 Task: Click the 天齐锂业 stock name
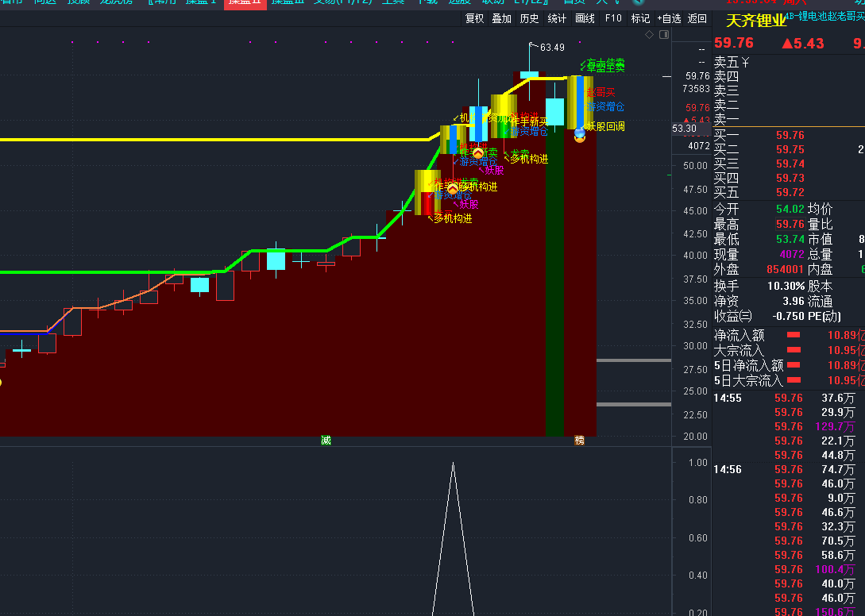click(755, 21)
